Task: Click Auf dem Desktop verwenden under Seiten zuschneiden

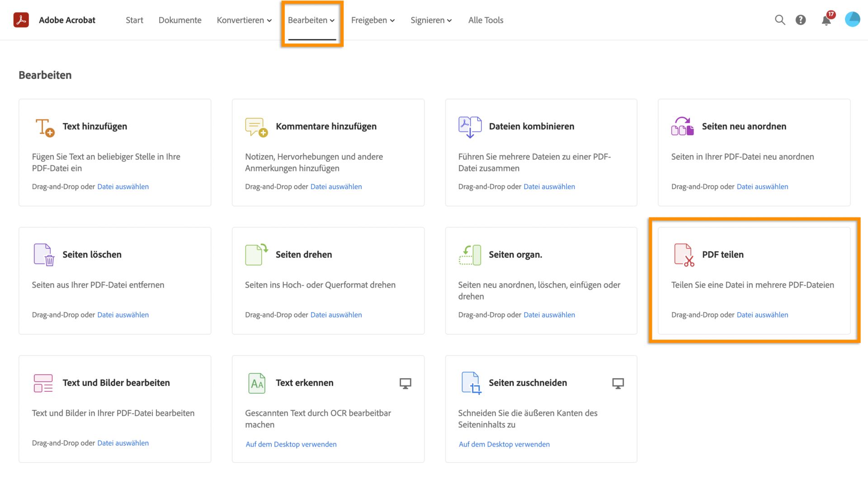Action: click(x=504, y=444)
